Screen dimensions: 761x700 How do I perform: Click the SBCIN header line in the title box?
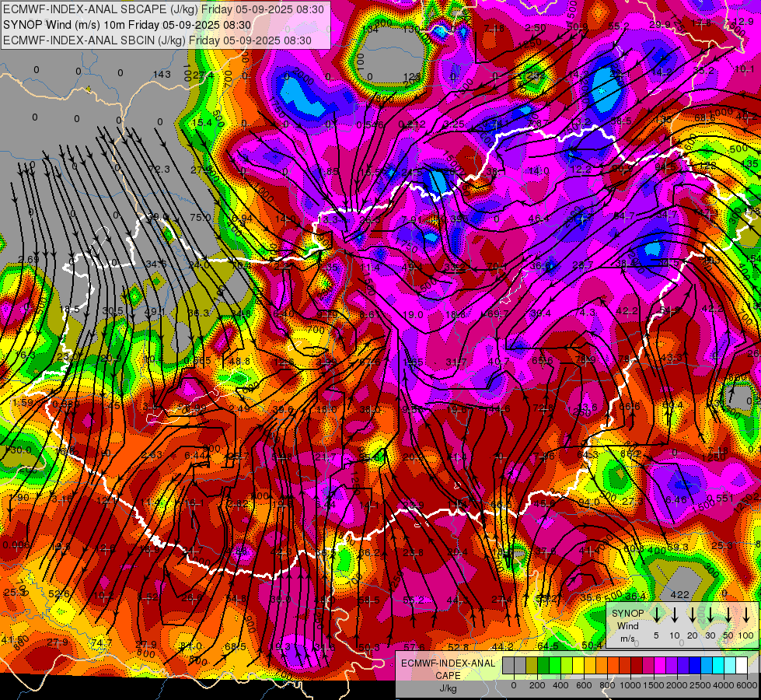point(157,40)
